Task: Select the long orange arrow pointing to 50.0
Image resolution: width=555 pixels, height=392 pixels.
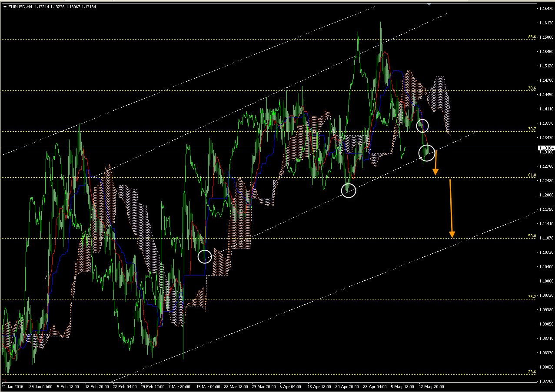Action: click(451, 209)
